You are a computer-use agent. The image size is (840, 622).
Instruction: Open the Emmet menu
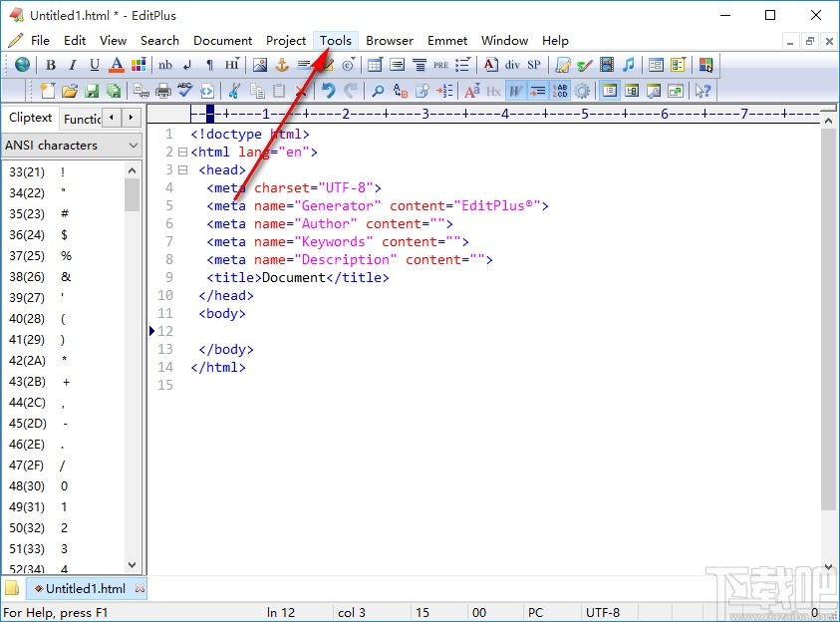[447, 41]
